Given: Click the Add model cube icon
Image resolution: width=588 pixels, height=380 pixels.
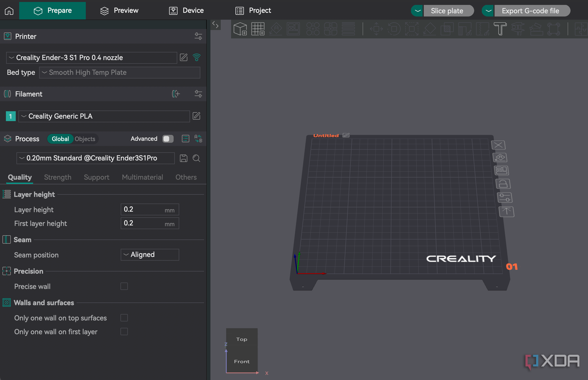Looking at the screenshot, I should tap(240, 29).
